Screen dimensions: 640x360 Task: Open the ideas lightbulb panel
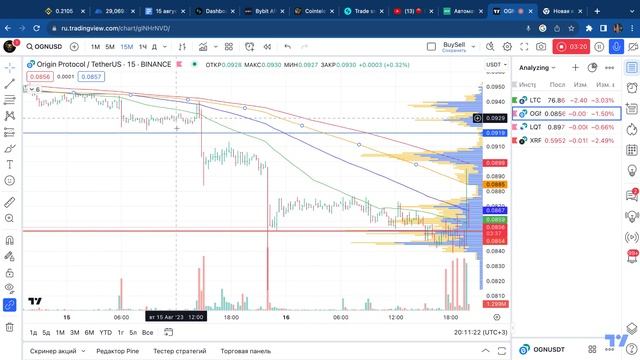632,170
